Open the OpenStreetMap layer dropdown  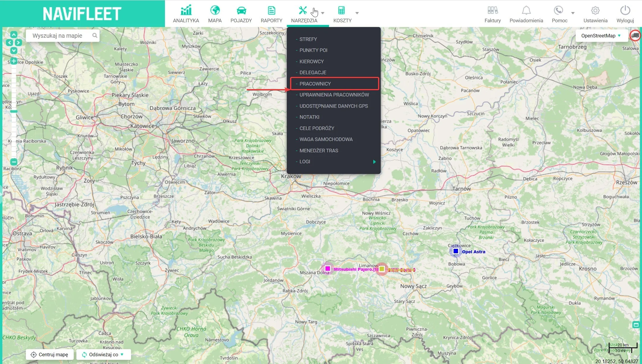602,36
